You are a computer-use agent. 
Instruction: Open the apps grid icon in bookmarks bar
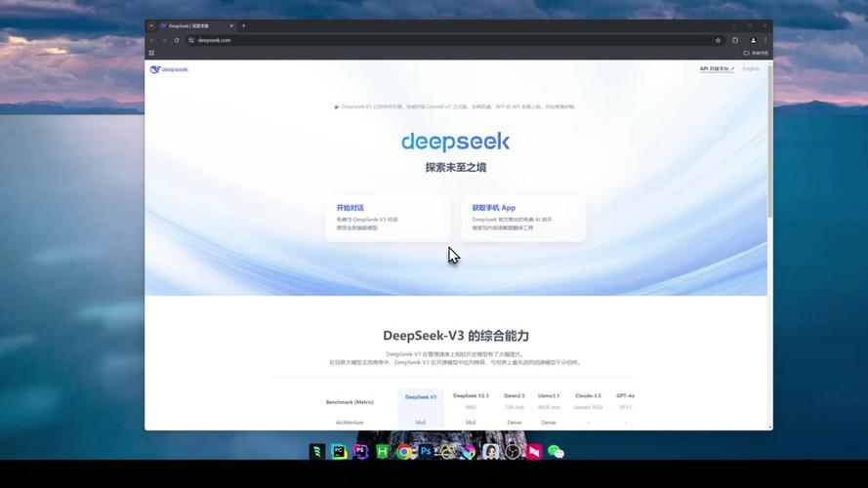(x=151, y=53)
